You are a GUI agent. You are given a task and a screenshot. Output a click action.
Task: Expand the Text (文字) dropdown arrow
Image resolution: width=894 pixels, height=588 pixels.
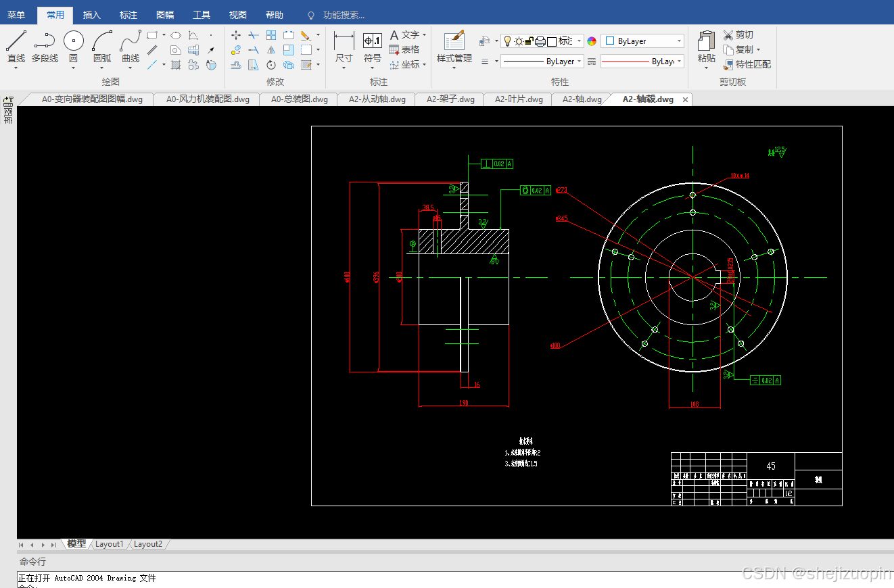point(424,35)
